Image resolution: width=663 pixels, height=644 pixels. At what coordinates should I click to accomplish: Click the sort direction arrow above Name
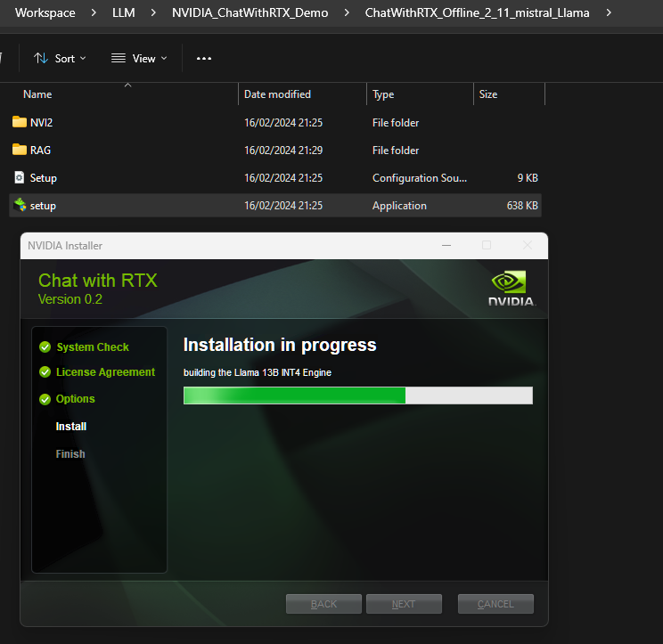127,85
